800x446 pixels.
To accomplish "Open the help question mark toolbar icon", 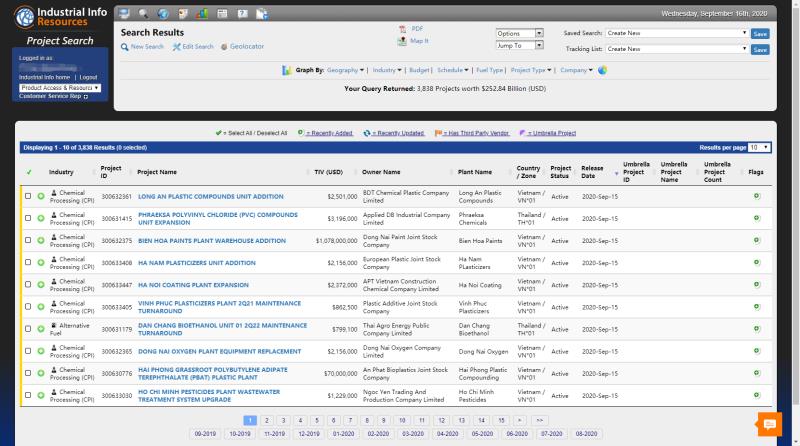I will click(x=240, y=13).
